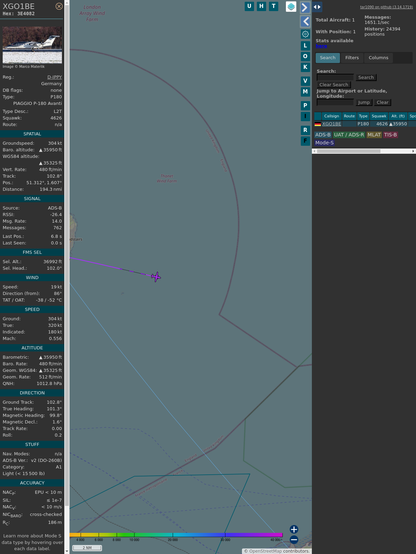Click the right arrow sidebar expand button
416x554 pixels.
[305, 7]
